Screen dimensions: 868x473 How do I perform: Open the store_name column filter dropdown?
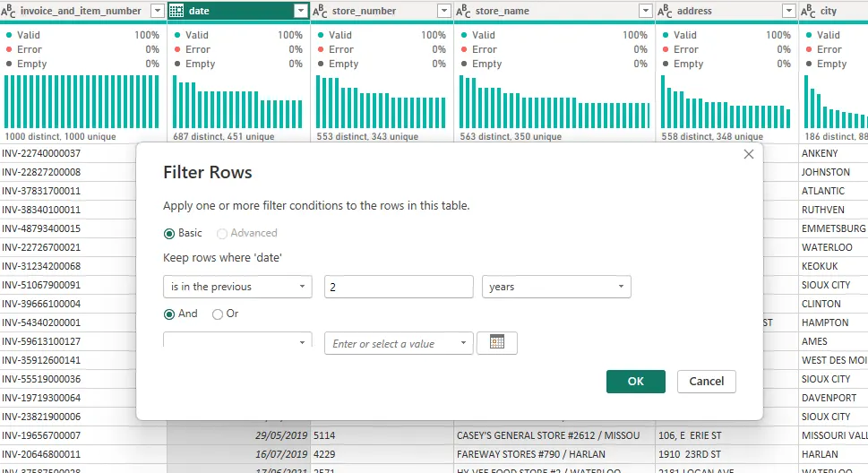(646, 11)
